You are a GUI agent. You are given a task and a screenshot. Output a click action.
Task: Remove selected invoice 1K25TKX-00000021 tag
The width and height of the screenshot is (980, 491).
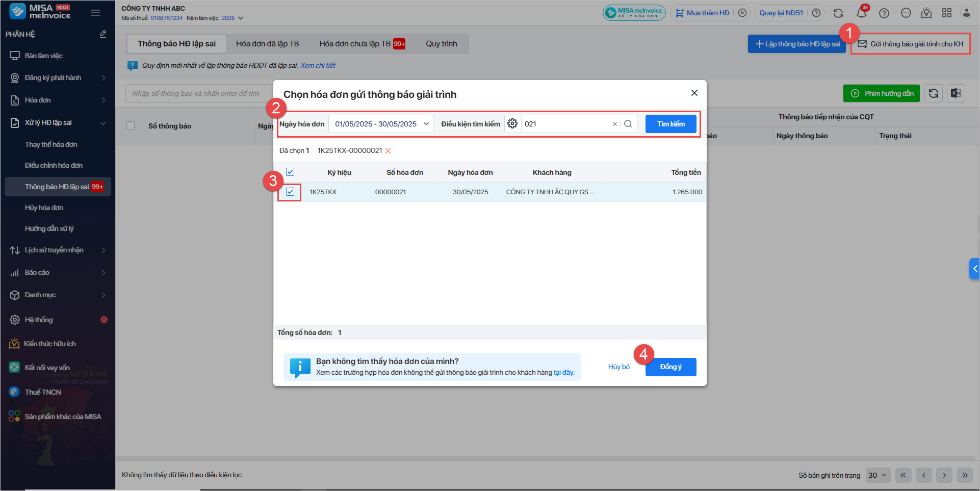388,151
